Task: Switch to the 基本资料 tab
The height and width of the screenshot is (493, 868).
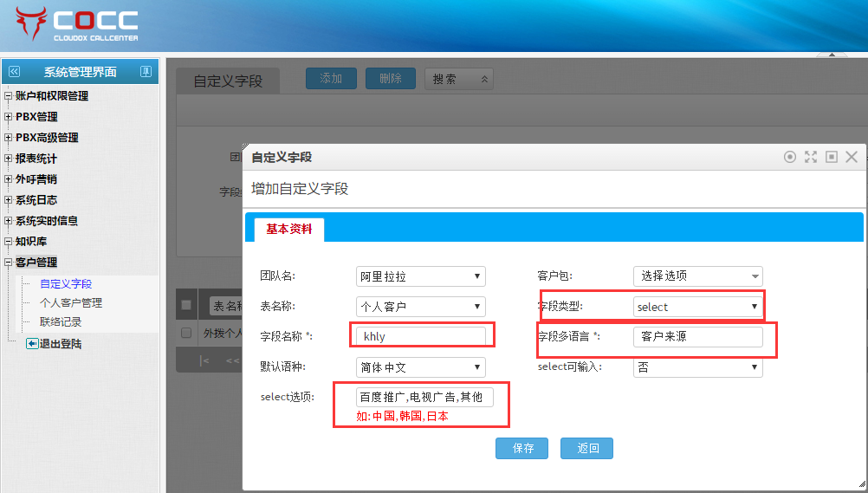Action: tap(288, 229)
